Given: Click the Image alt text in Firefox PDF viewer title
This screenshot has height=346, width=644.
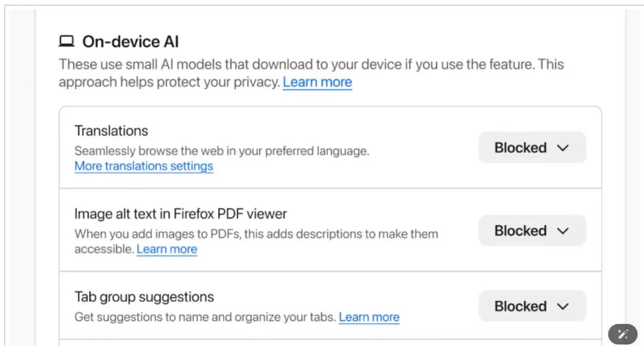Looking at the screenshot, I should (x=181, y=214).
